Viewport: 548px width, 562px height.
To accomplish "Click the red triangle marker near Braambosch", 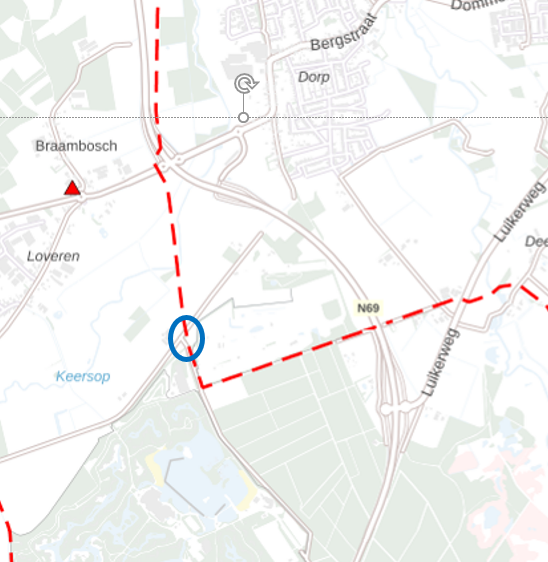I will [x=72, y=188].
